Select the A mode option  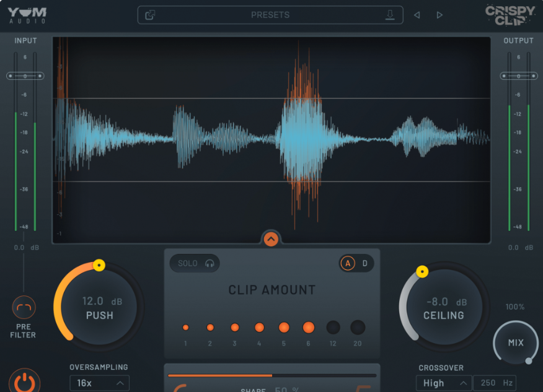click(x=348, y=263)
